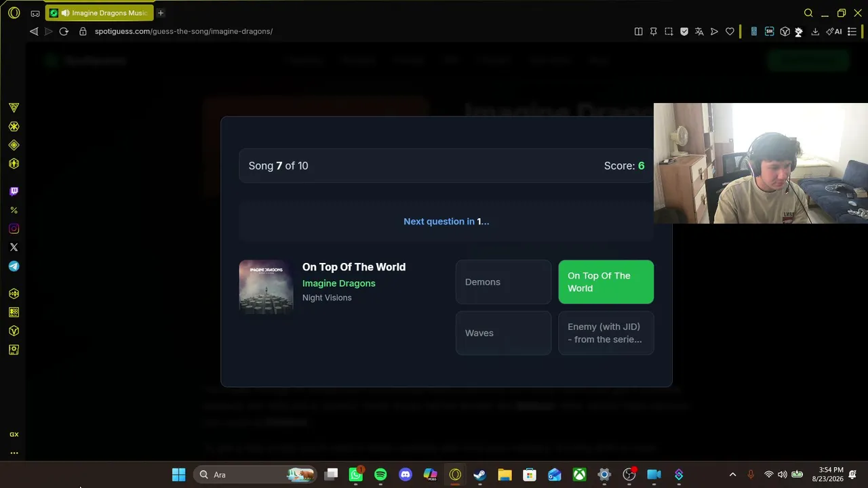Screen dimensions: 868x488
Task: Open sidebar three-dots setup menu
Action: 14,453
